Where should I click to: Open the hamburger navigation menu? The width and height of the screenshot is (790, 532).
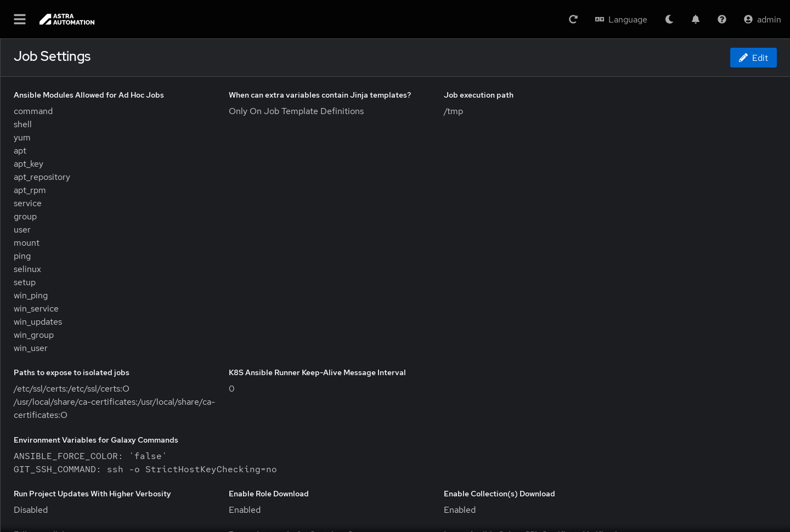[20, 19]
